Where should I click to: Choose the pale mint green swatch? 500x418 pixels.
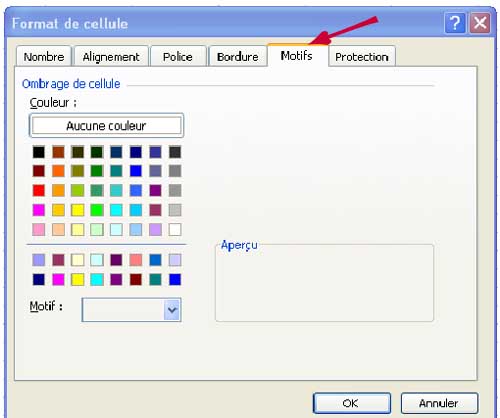[97, 229]
